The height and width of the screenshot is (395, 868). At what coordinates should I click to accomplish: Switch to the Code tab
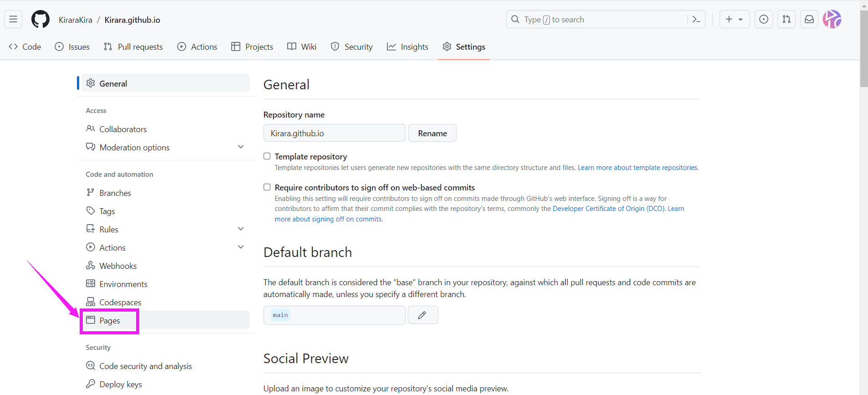[25, 46]
